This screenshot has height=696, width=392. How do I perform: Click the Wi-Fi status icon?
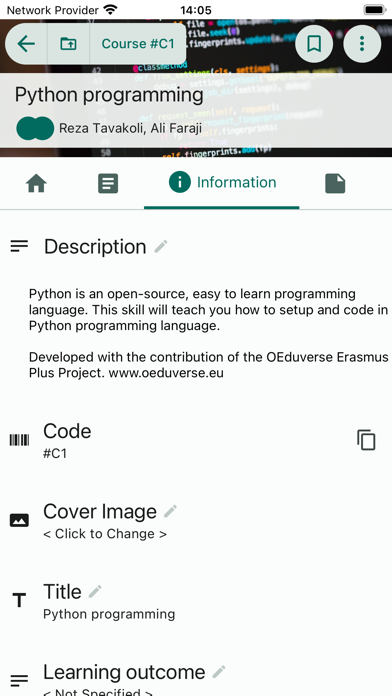(110, 9)
